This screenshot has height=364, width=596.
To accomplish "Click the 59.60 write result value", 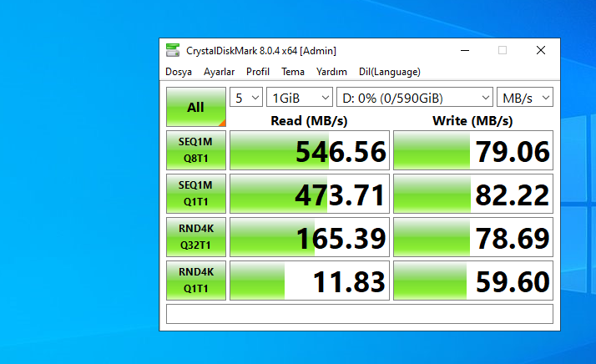I will coord(473,281).
